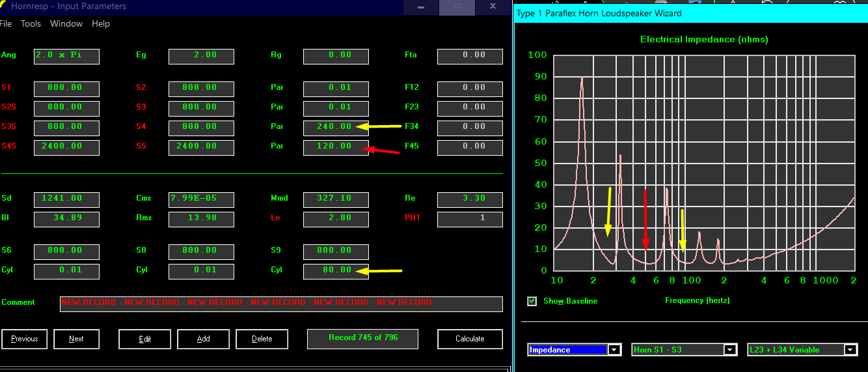Screen dimensions: 868x372
Task: Click the Edit button
Action: pyautogui.click(x=144, y=339)
